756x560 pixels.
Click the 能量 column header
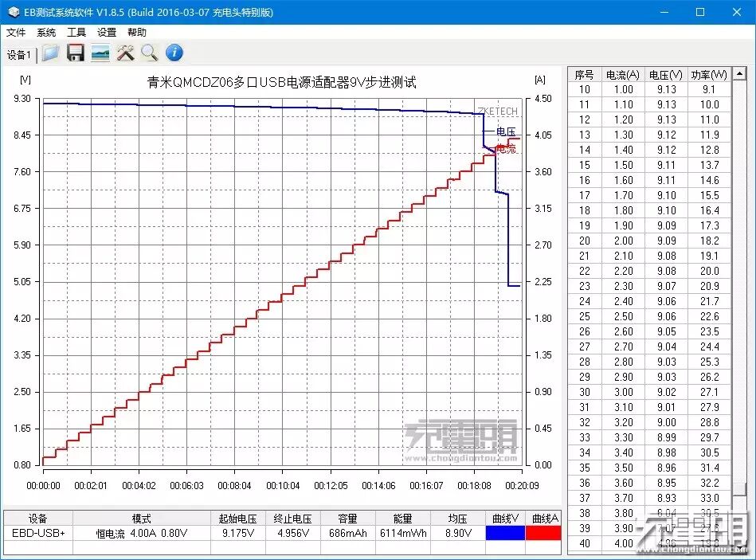click(x=402, y=519)
